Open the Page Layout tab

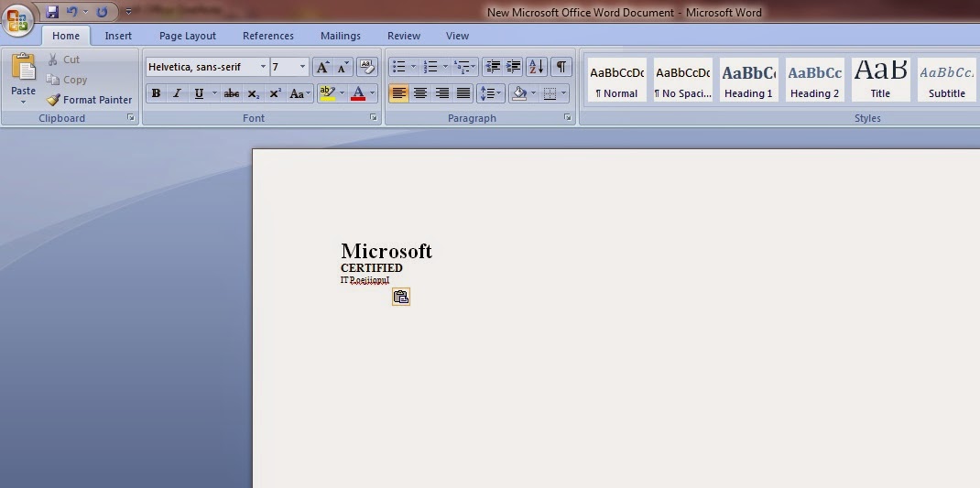188,36
